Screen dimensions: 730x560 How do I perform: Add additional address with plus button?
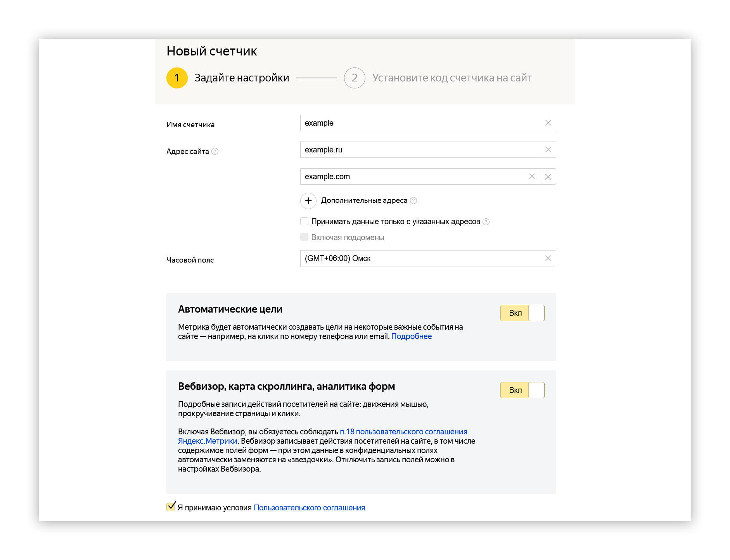tap(308, 200)
